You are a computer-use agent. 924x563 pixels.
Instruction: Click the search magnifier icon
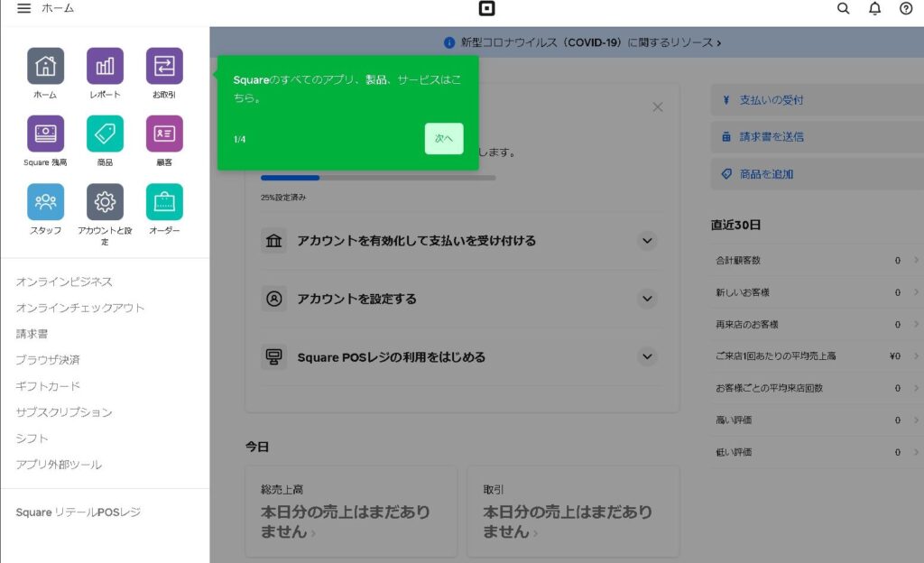coord(844,9)
